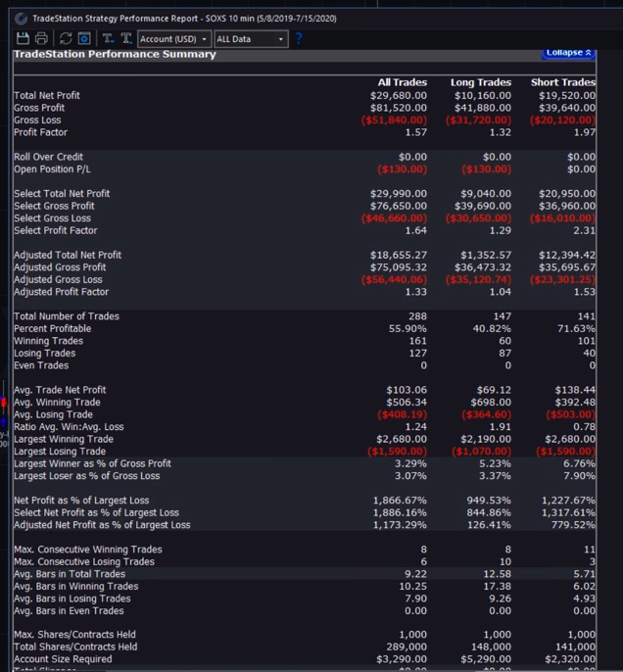The height and width of the screenshot is (672, 623).
Task: Click the Profit Factor row label
Action: pyautogui.click(x=40, y=132)
